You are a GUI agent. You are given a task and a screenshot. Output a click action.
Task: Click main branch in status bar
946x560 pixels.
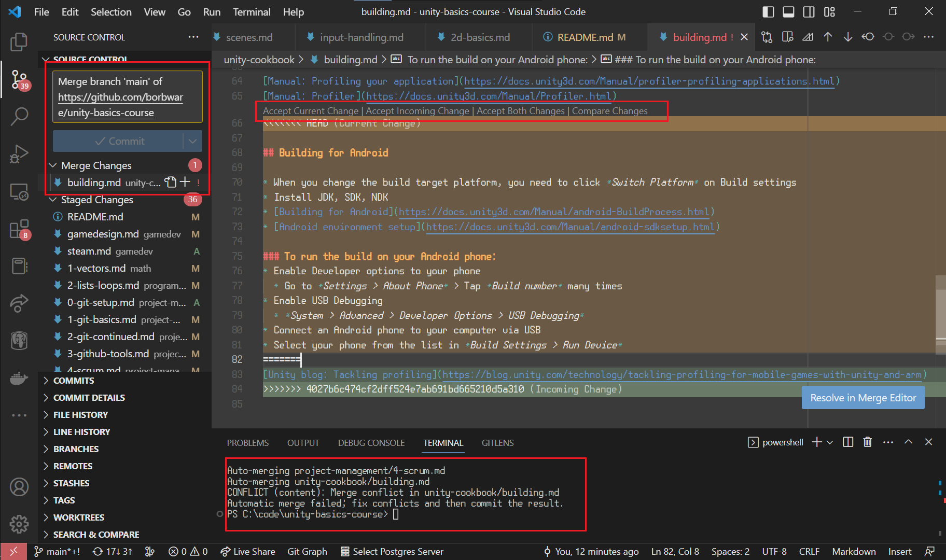[57, 552]
